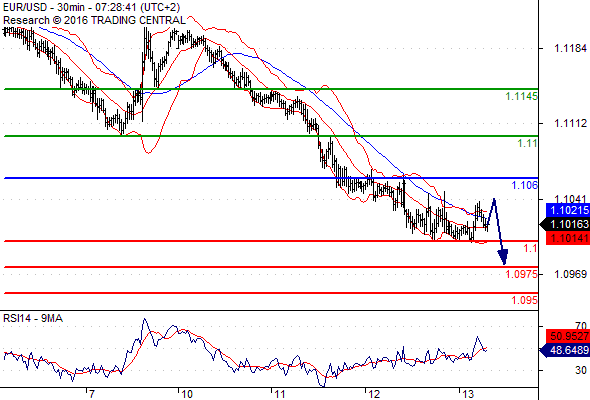Click the red 1.095 support label

pos(525,300)
